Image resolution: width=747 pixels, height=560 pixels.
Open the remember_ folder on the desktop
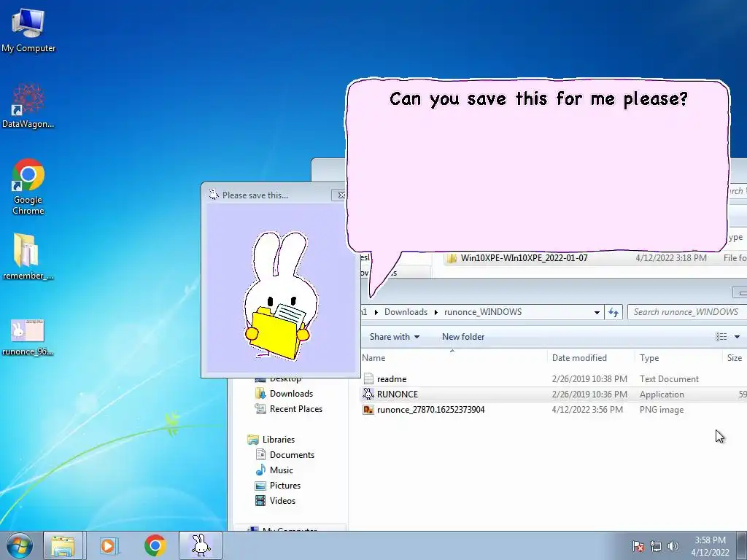tap(28, 257)
